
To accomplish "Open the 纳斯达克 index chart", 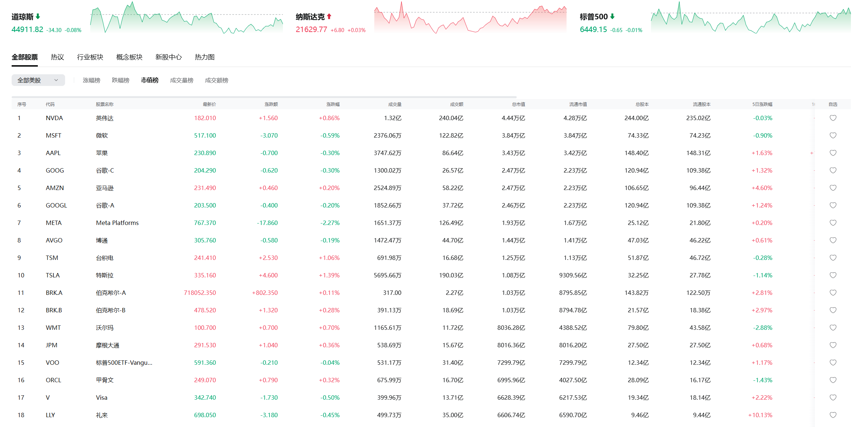I will pos(470,17).
